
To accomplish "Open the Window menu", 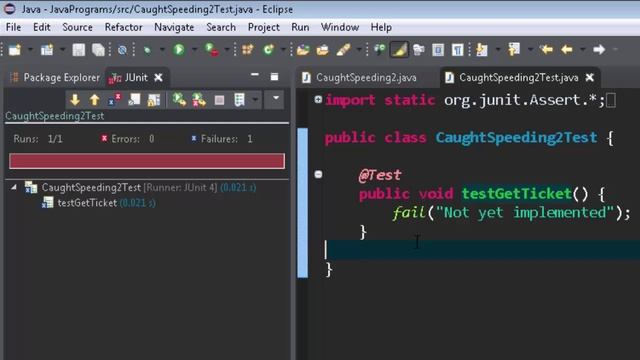I will pos(340,27).
